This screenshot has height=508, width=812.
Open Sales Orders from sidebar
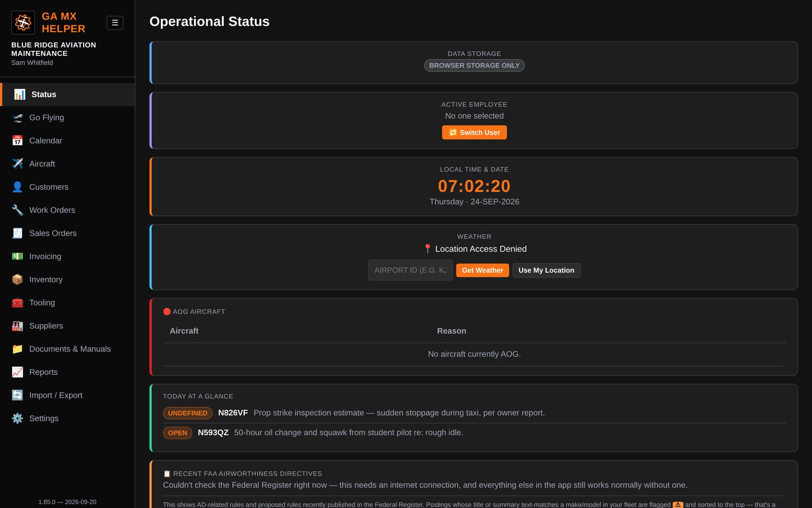pos(67,233)
